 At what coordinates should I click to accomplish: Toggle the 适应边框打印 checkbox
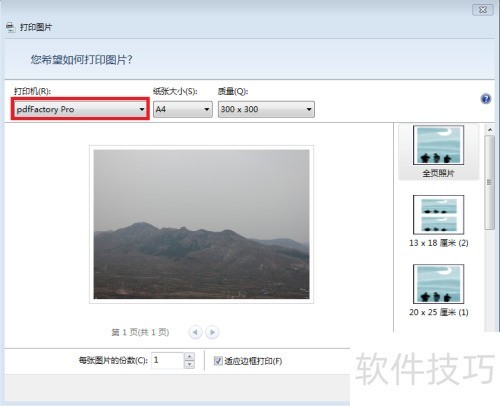[218, 361]
